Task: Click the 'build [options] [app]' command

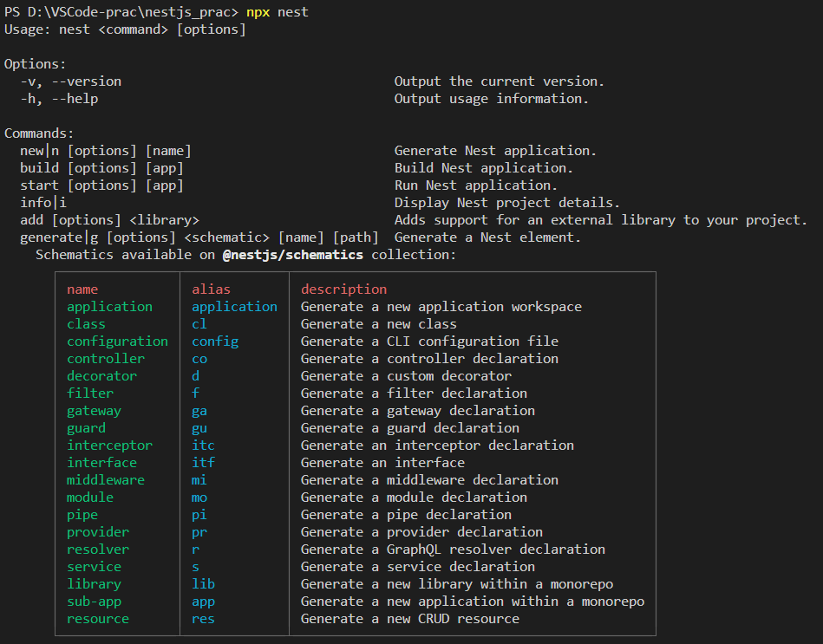Action: pos(101,168)
